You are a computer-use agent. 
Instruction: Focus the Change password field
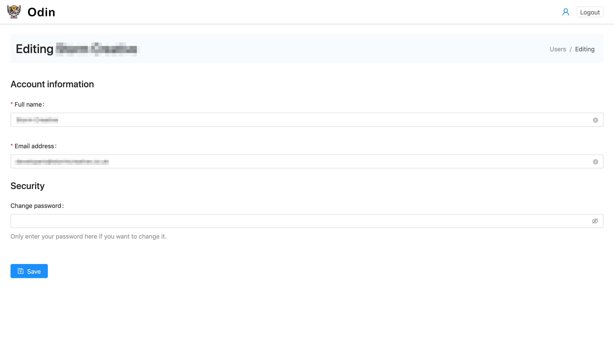(x=307, y=221)
